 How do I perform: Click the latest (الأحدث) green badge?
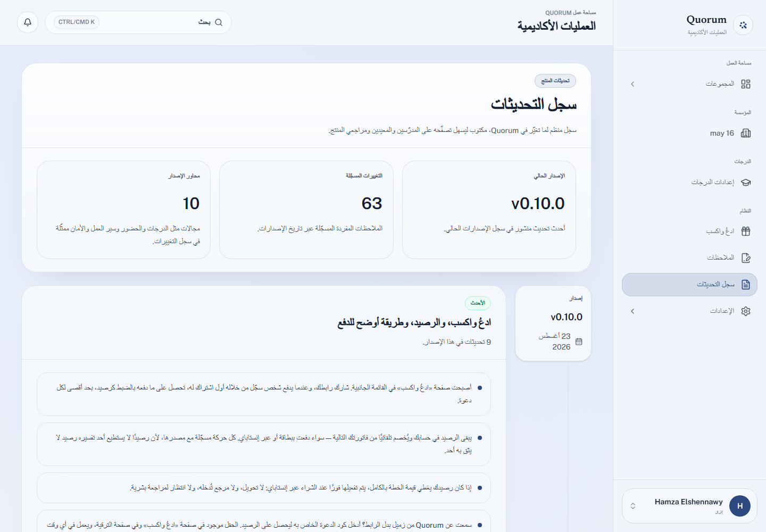(478, 303)
